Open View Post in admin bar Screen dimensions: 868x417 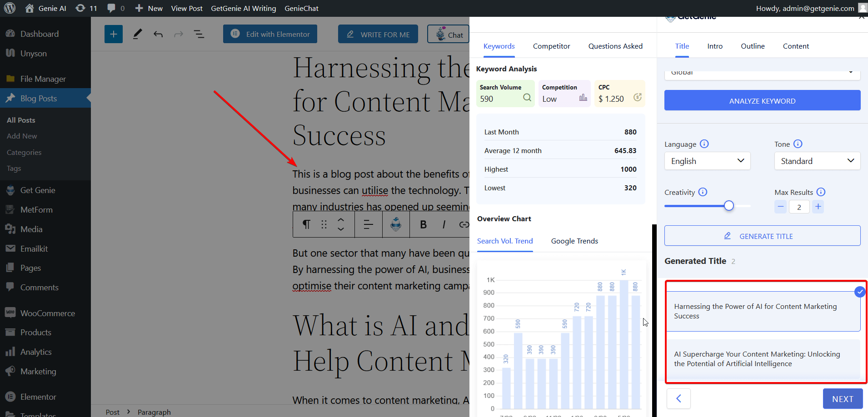tap(187, 8)
